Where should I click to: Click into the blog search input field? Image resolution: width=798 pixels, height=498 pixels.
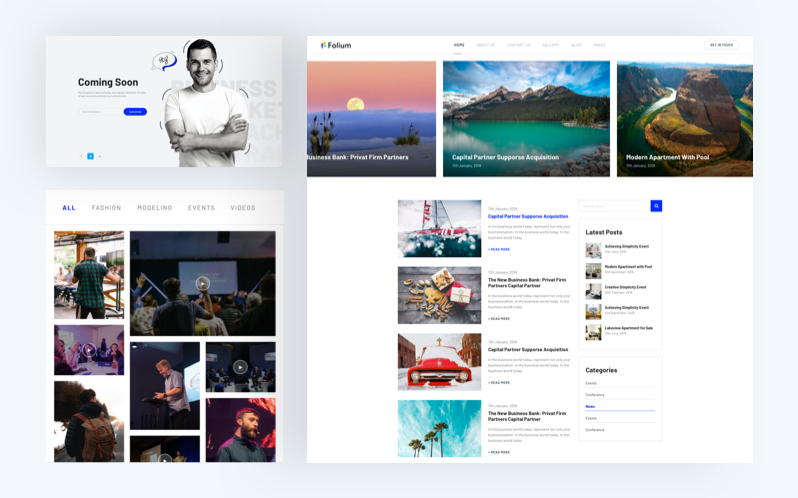[x=614, y=206]
